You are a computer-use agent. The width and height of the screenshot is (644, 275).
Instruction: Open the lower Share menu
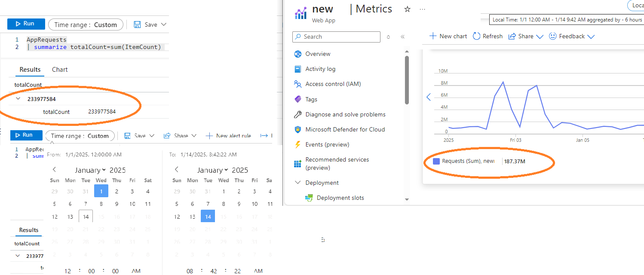pos(180,136)
